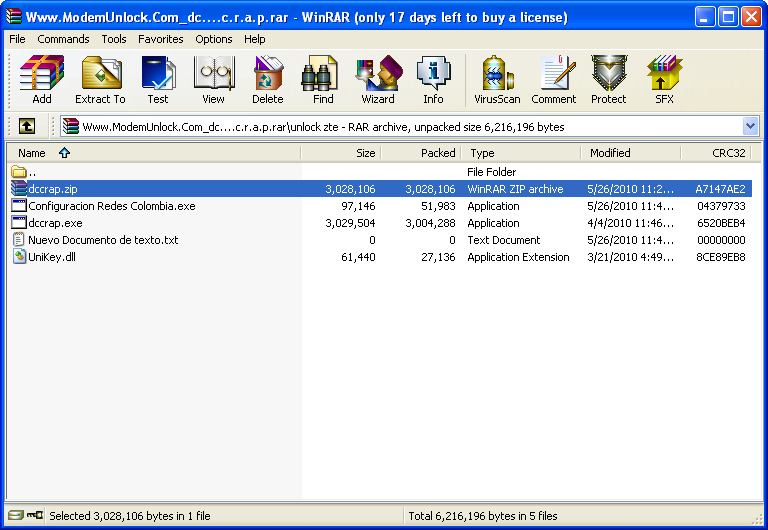Image resolution: width=768 pixels, height=530 pixels.
Task: Expand the address bar dropdown
Action: pyautogui.click(x=750, y=126)
